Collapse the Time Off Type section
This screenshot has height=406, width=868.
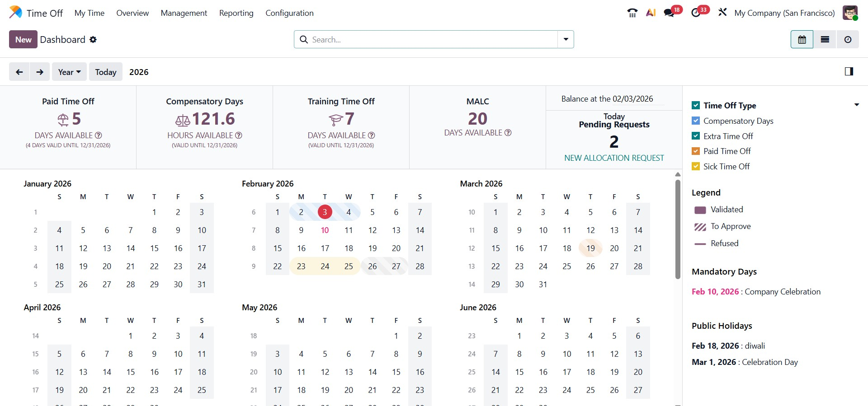pyautogui.click(x=856, y=105)
